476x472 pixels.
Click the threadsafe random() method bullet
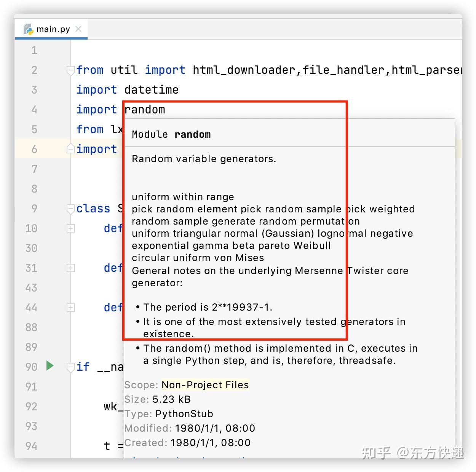280,354
